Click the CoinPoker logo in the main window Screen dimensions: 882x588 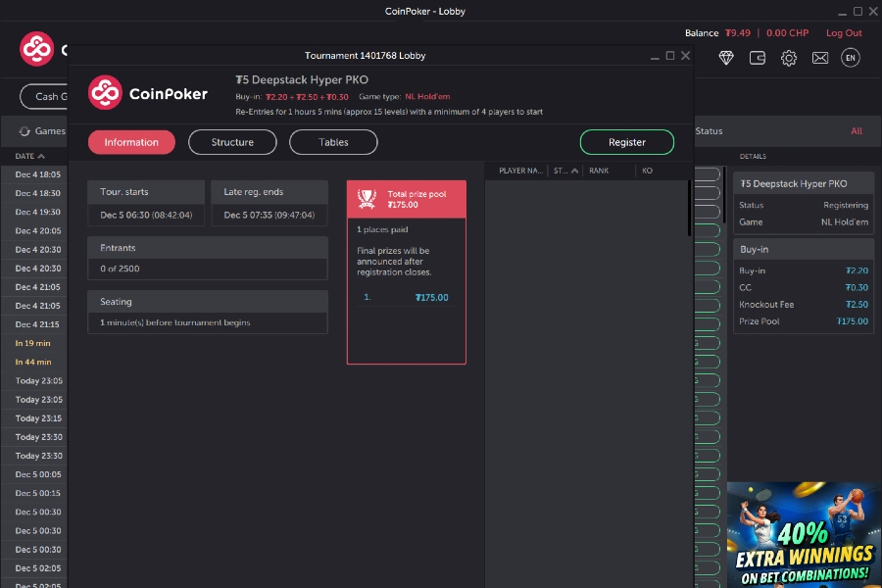pos(36,46)
